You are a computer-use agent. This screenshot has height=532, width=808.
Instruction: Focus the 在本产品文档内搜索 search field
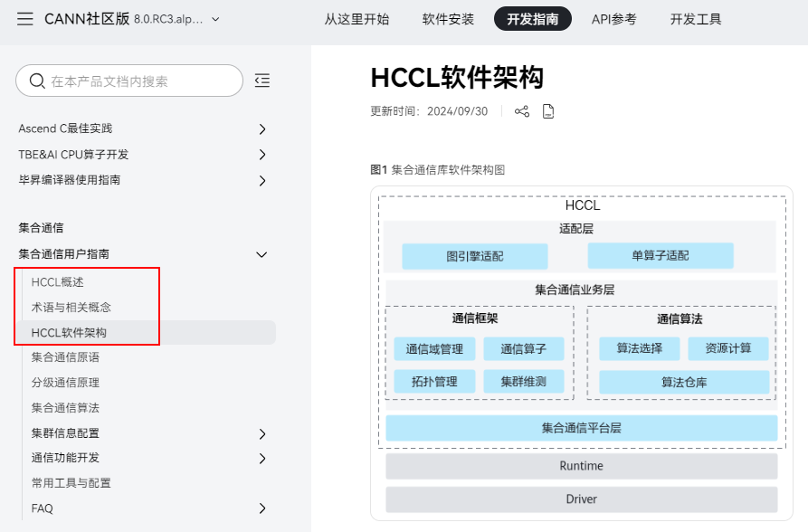[129, 81]
